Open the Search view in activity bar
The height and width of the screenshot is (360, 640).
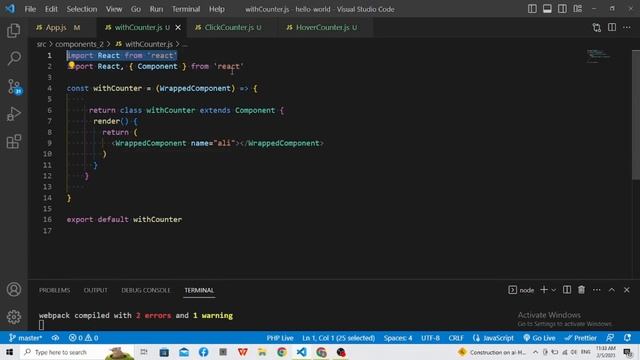(13, 58)
